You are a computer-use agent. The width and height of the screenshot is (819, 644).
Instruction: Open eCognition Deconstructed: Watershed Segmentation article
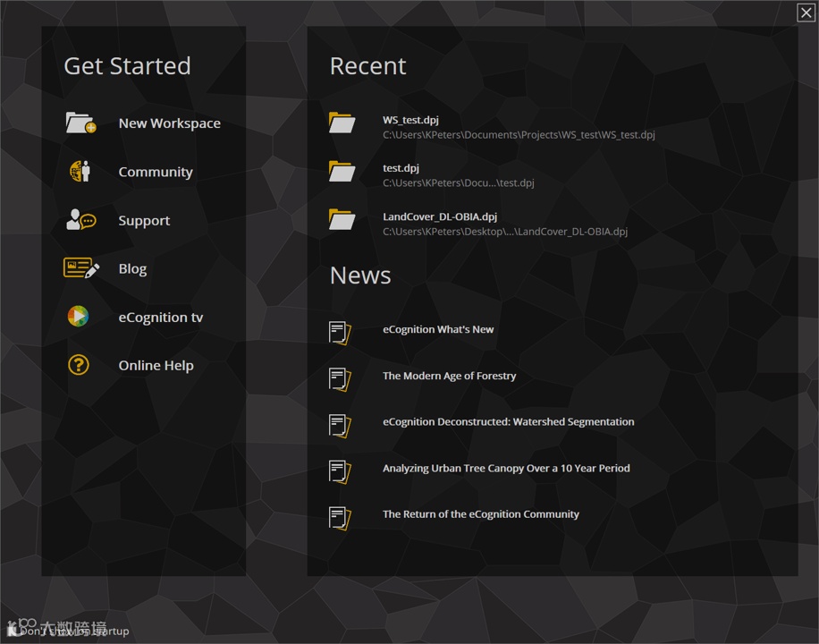pyautogui.click(x=508, y=422)
